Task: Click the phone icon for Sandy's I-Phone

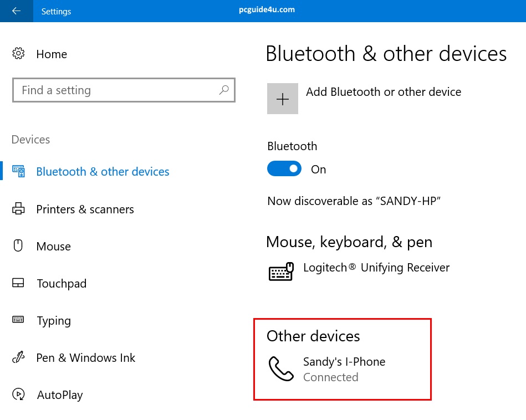Action: point(281,369)
